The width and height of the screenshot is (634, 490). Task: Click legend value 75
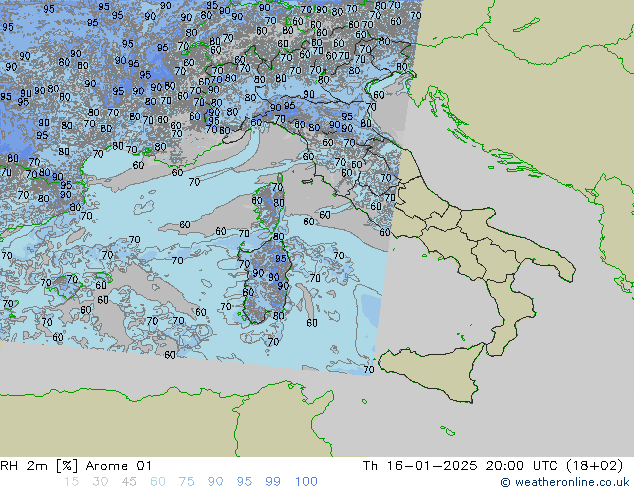[x=186, y=482]
